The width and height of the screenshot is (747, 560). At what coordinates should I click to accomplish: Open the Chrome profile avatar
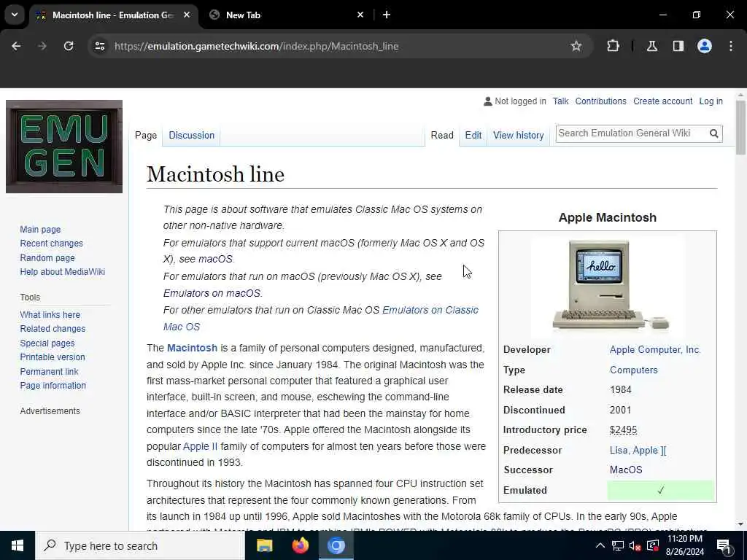click(705, 46)
